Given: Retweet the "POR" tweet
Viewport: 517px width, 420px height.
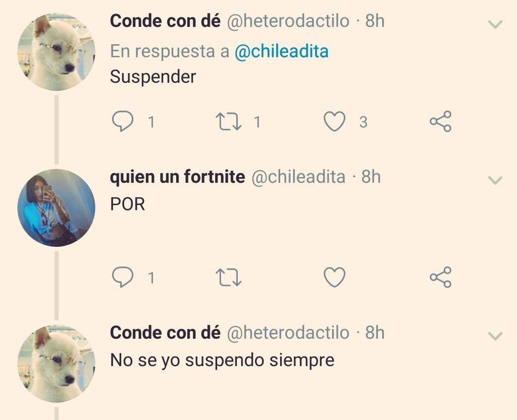Looking at the screenshot, I should [x=229, y=277].
